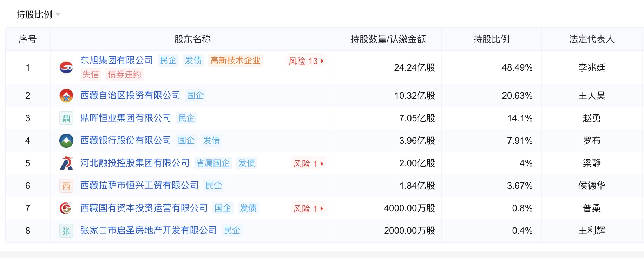Click the 东旭集团有限公司 company logo

click(x=66, y=67)
